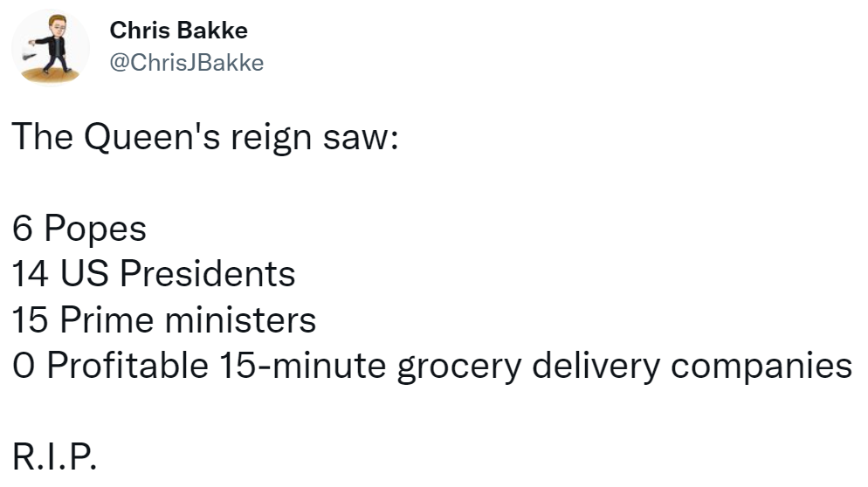
Task: Click the Chris Bakke display name
Action: coord(178,31)
